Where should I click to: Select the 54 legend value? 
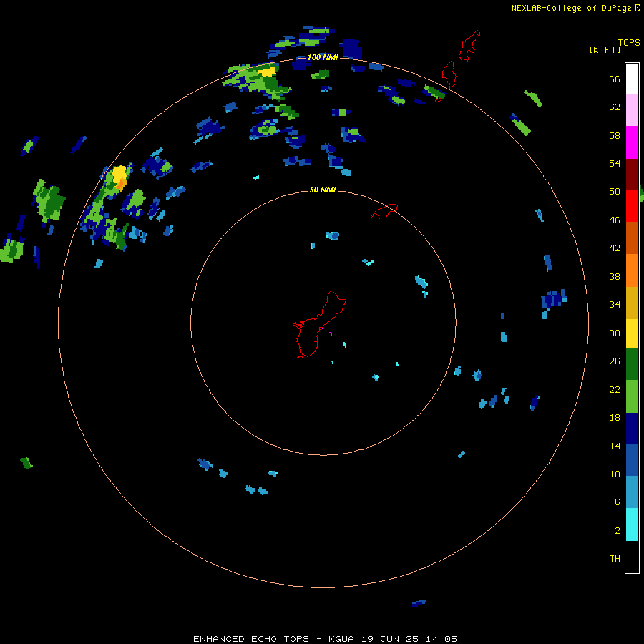[615, 163]
